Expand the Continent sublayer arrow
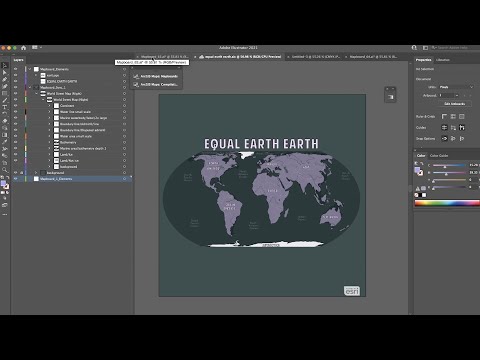 point(49,106)
